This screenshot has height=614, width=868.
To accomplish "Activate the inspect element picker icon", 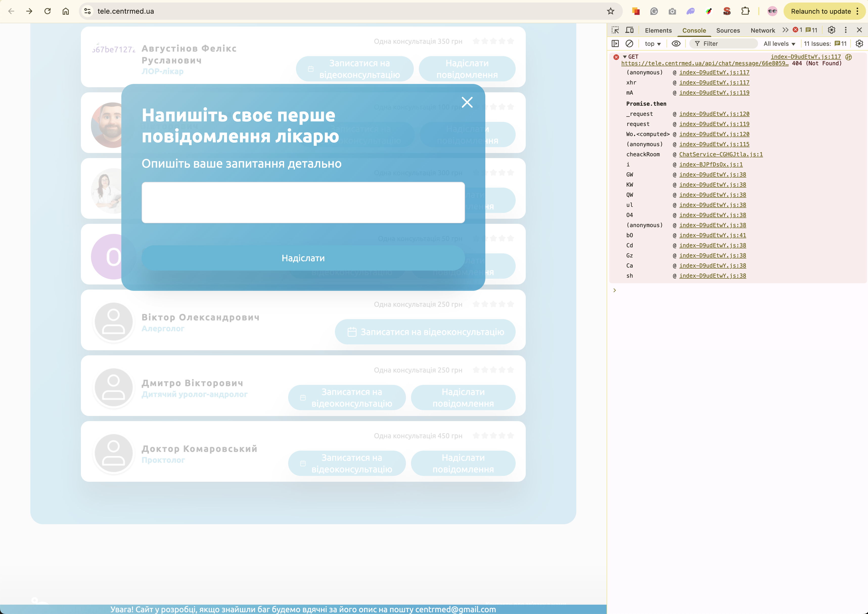I will (x=615, y=30).
